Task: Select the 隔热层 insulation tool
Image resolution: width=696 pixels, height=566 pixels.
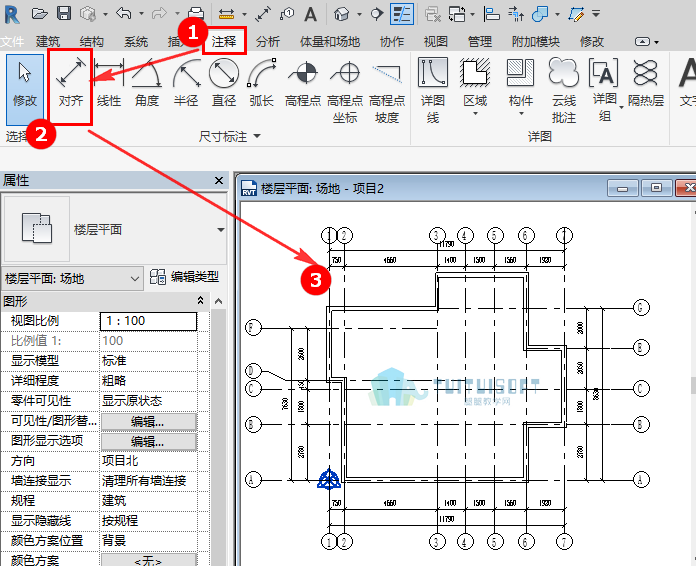Action: coord(646,83)
